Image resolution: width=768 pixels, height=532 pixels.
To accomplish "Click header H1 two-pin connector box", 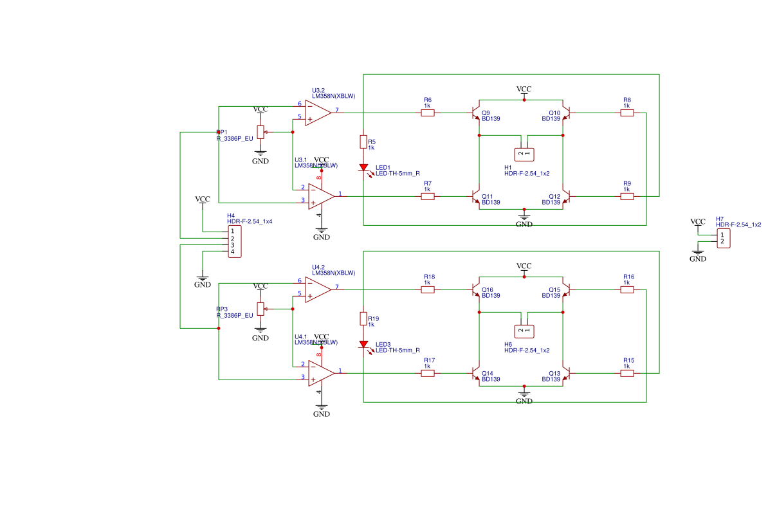I will 524,154.
